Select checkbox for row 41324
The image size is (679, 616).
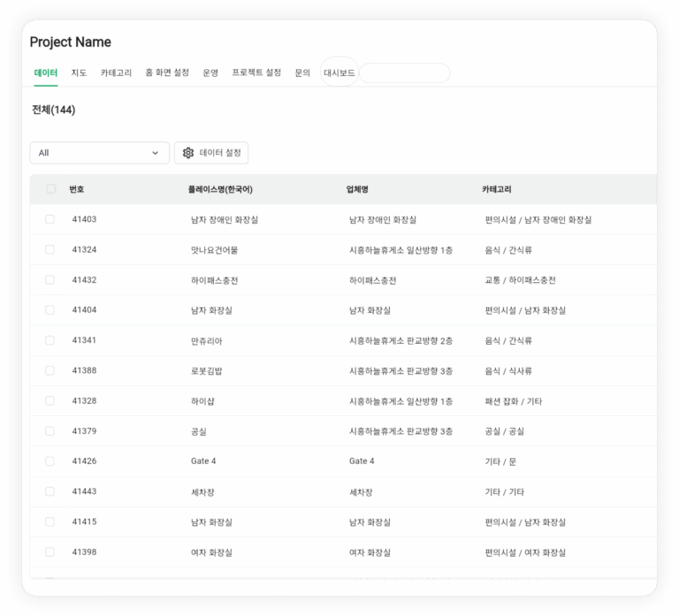pos(50,249)
